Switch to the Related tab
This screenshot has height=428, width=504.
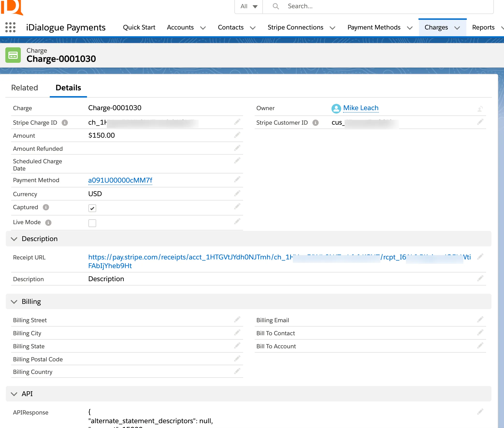click(24, 88)
